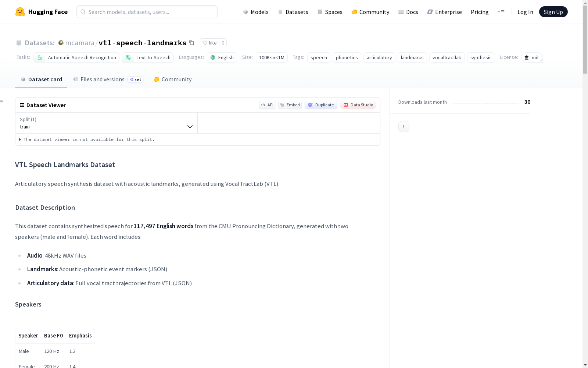Screen dimensions: 588x368
Task: Select the Text-to-Speech task tag
Action: [x=148, y=57]
